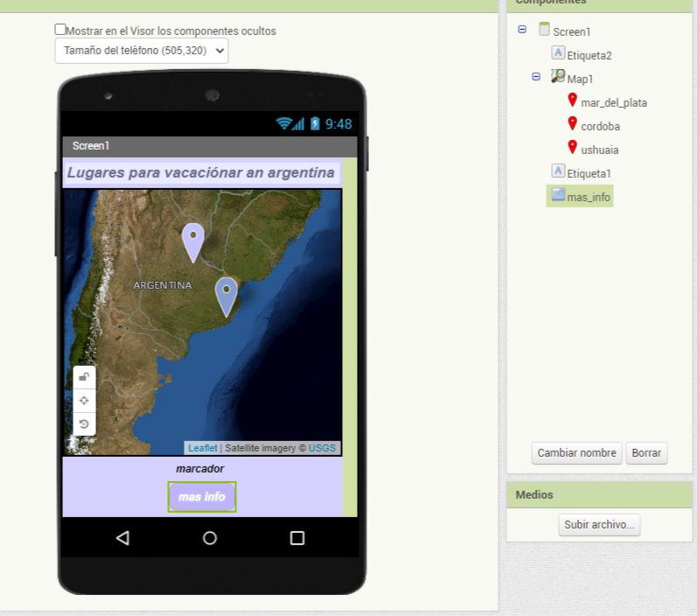Collapse the Screen1 tree node
The image size is (697, 616).
pos(522,30)
